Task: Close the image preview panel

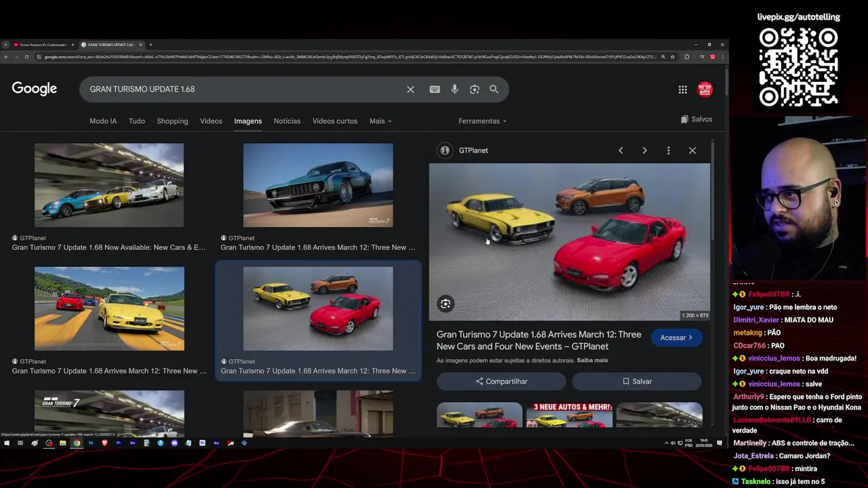Action: tap(692, 150)
